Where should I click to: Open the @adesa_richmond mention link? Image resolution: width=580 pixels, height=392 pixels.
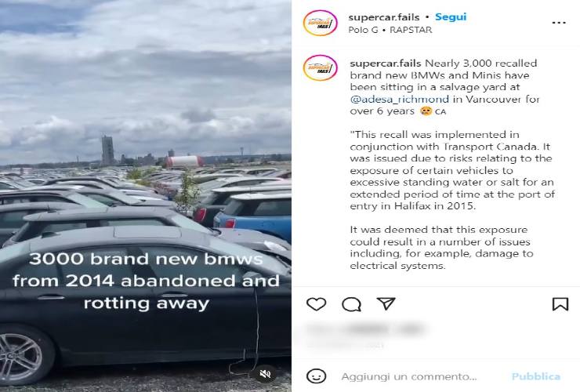pos(399,100)
